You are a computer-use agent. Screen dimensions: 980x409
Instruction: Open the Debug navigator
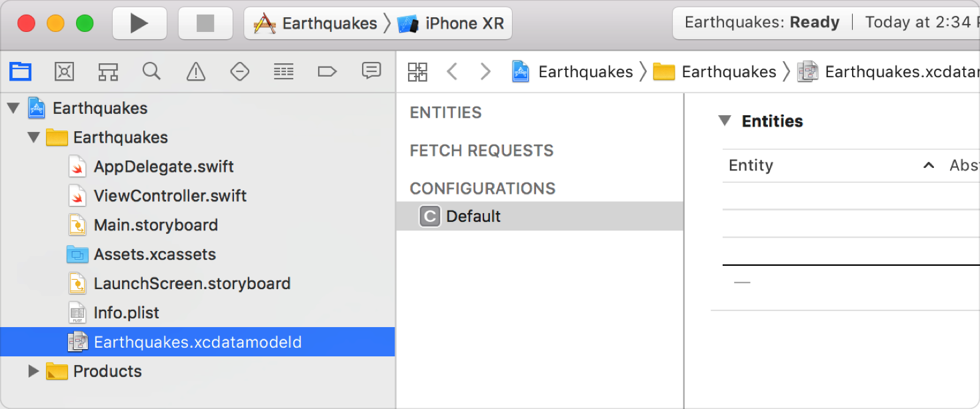pyautogui.click(x=283, y=71)
